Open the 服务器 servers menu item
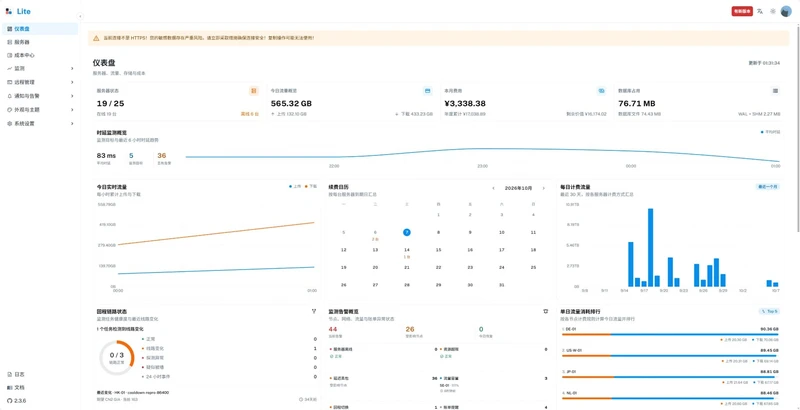800x410 pixels. pyautogui.click(x=40, y=42)
